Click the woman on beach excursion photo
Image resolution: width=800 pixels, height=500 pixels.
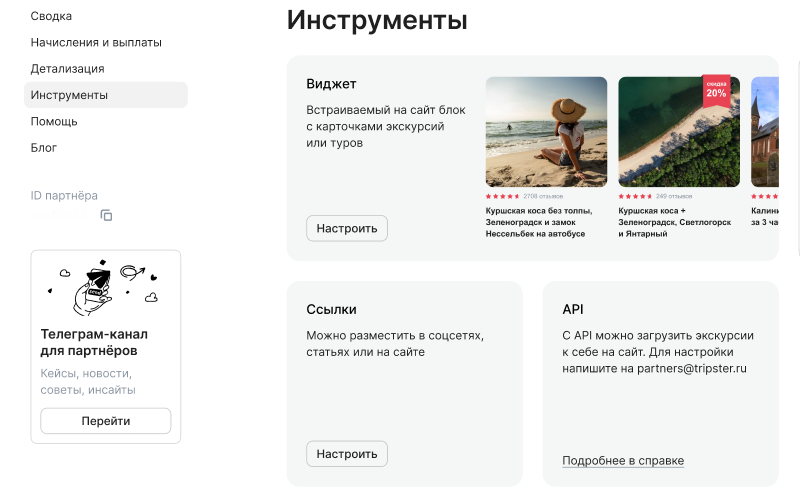[x=546, y=132]
